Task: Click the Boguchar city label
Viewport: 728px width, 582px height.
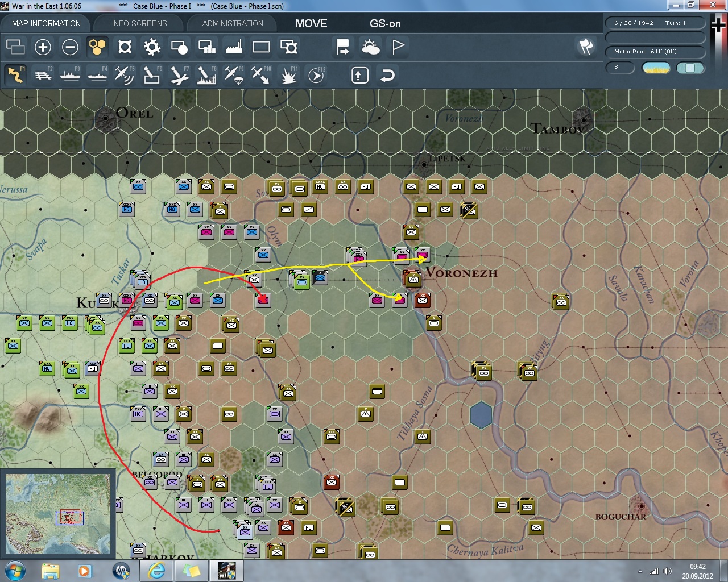Action: point(621,517)
